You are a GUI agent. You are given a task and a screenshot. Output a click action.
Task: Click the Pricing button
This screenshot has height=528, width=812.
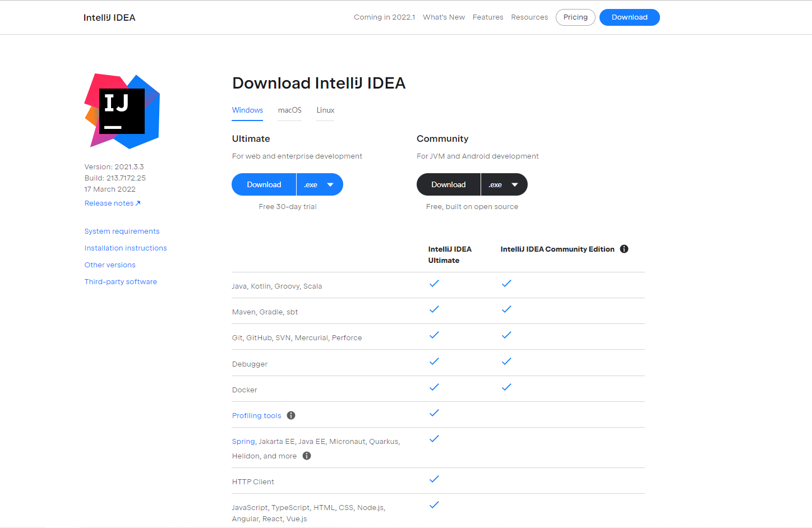[575, 17]
